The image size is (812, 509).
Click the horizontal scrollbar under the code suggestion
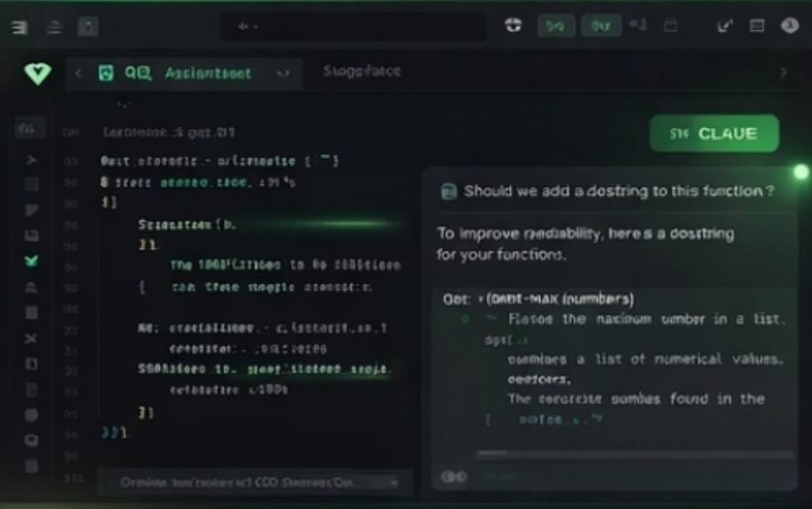click(x=635, y=453)
